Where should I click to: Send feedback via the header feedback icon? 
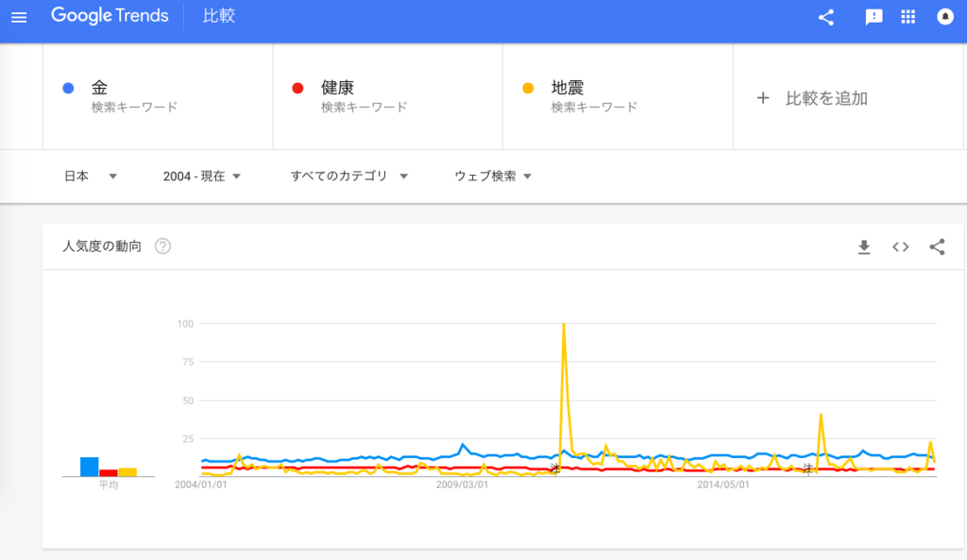click(x=872, y=17)
